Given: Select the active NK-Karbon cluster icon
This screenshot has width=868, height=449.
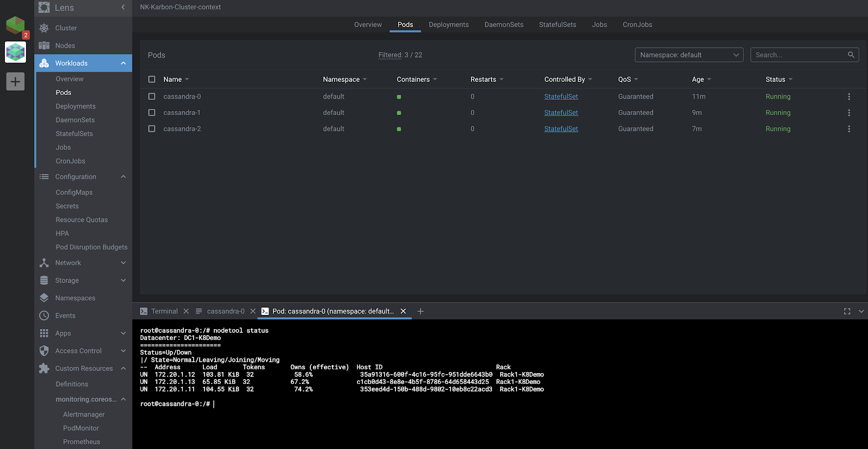Looking at the screenshot, I should point(15,53).
